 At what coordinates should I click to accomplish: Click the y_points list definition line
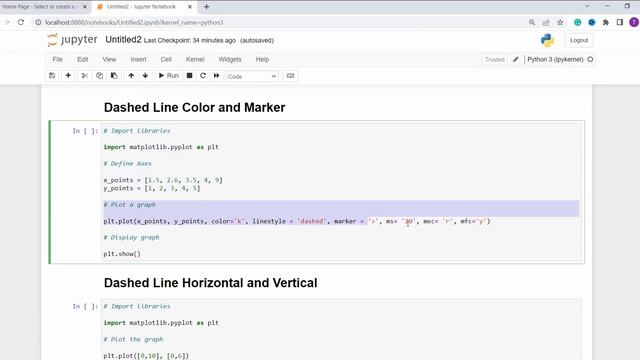152,188
